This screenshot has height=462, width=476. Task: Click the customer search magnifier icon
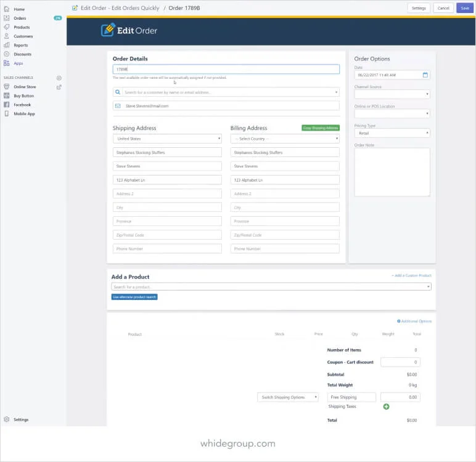118,92
